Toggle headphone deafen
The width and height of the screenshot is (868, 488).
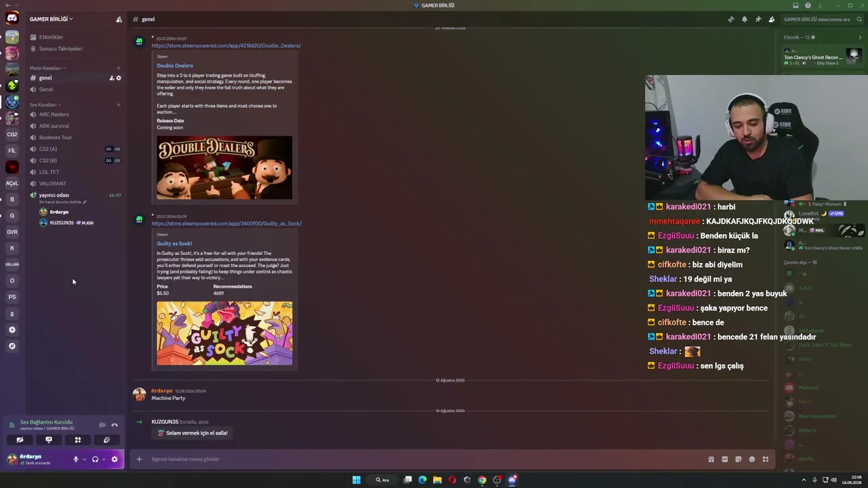coord(95,459)
